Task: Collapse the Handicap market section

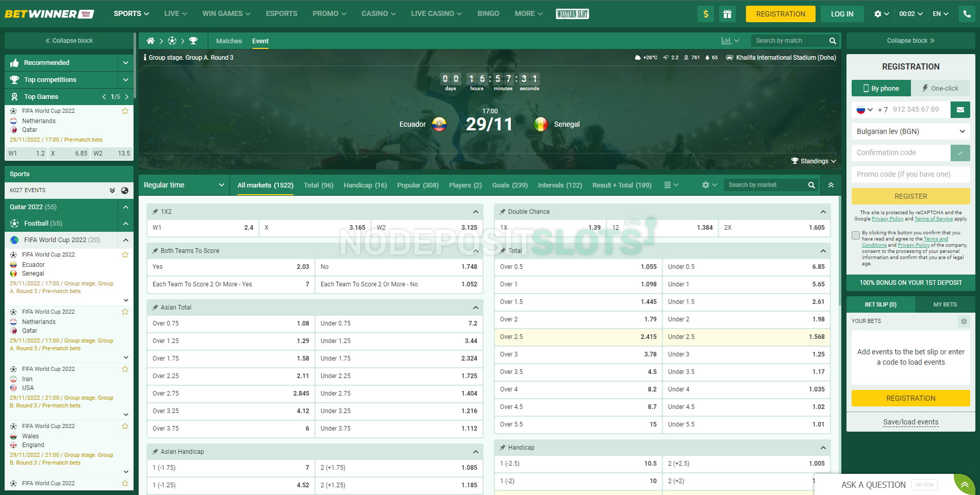Action: [823, 448]
